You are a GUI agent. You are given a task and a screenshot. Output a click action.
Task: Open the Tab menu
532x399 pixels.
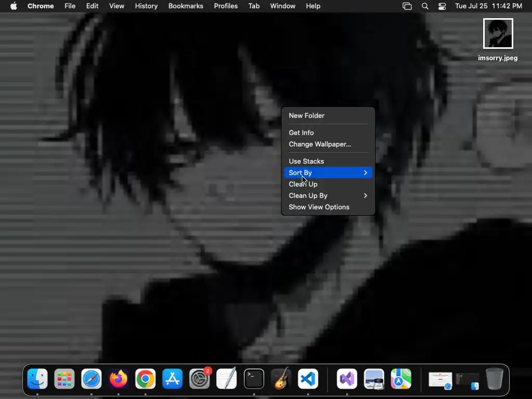(254, 6)
